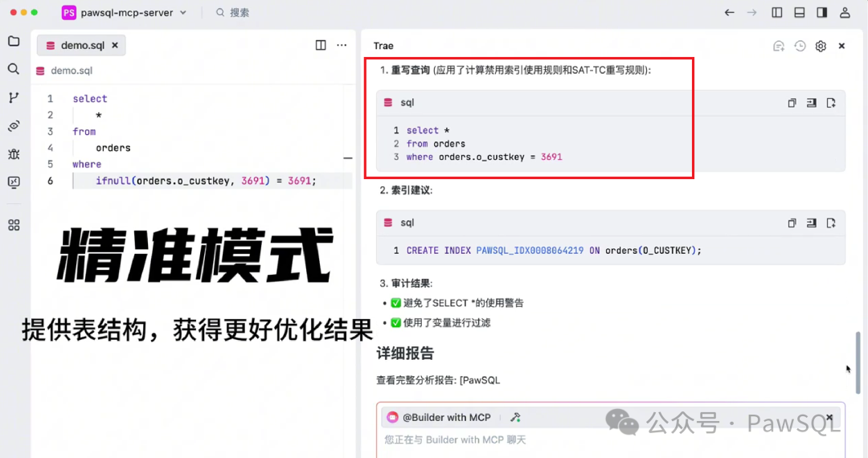Open the Source Control branch icon

pos(14,97)
